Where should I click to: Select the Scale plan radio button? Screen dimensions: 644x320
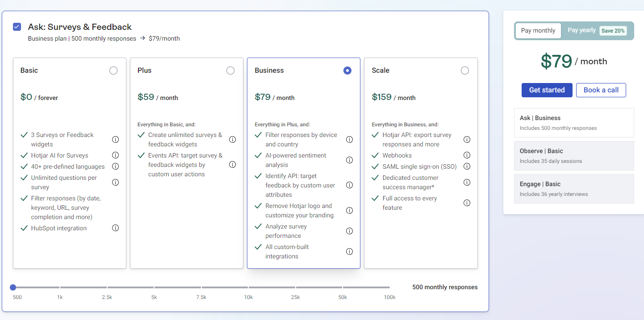[x=465, y=71]
